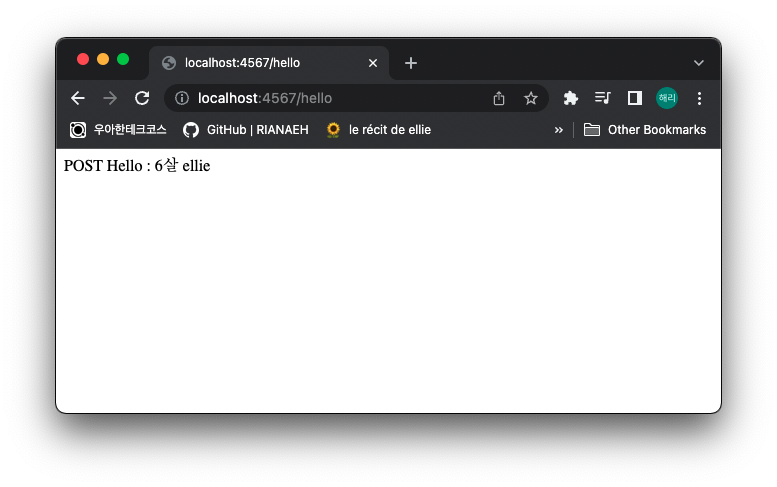Bookmark this tab with the star icon
This screenshot has width=777, height=487.
pyautogui.click(x=531, y=98)
